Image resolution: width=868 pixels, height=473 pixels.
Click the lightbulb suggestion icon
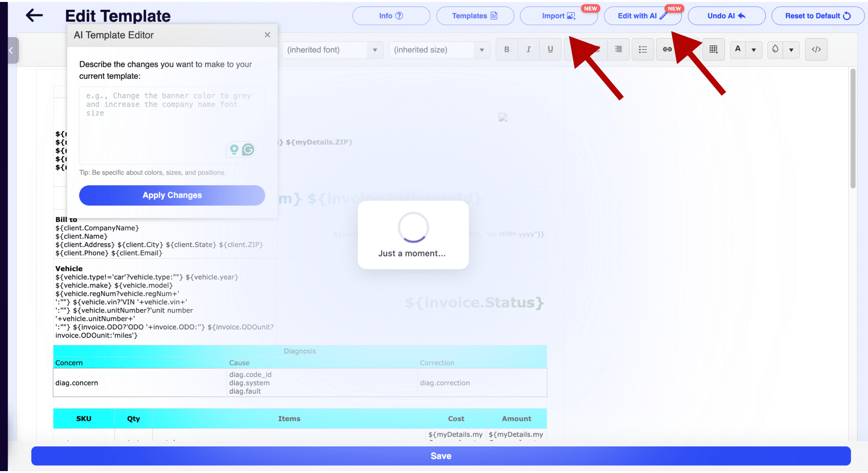coord(234,149)
